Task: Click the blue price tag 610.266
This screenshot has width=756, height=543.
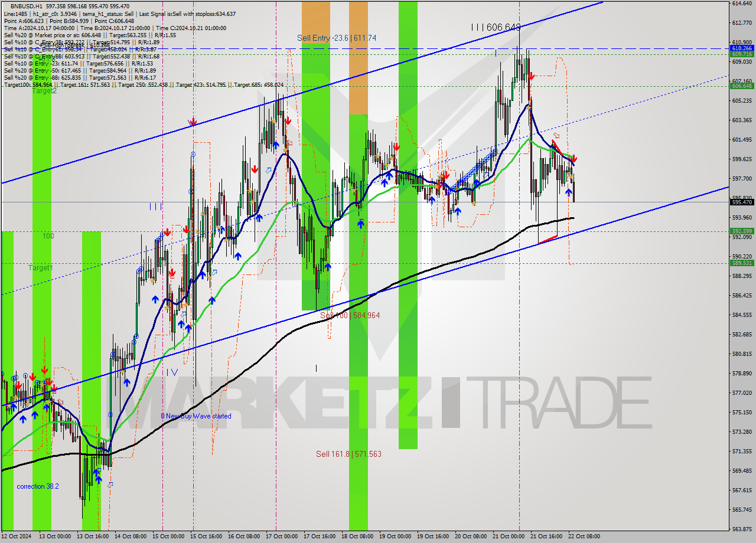Action: pos(742,48)
